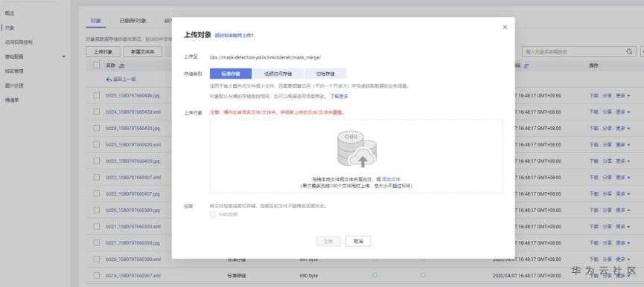
Task: Tick checkbox for b024 jpg file row
Action: 97,128
